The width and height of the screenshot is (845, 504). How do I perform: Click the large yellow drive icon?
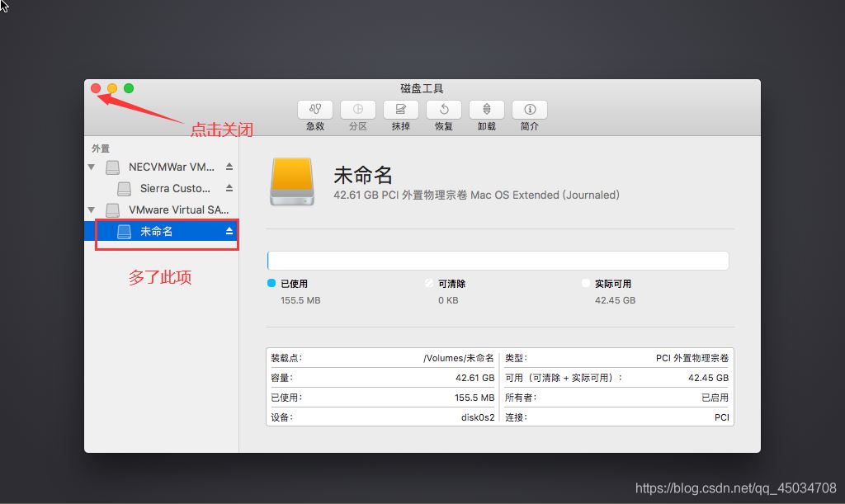292,181
